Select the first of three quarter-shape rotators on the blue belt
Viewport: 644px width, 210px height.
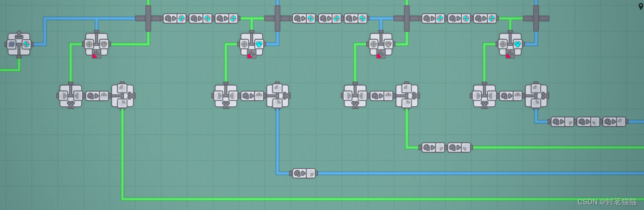tap(562, 122)
